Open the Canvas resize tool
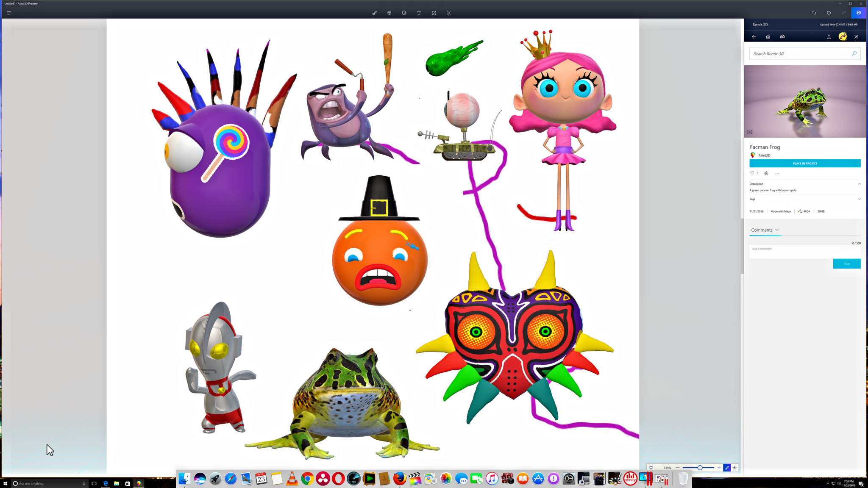The image size is (868, 488). tap(434, 13)
